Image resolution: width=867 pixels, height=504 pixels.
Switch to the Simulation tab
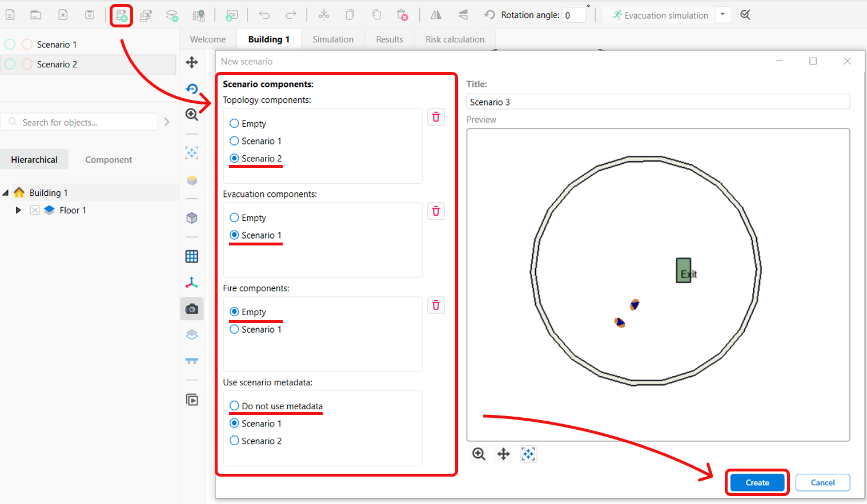point(332,39)
